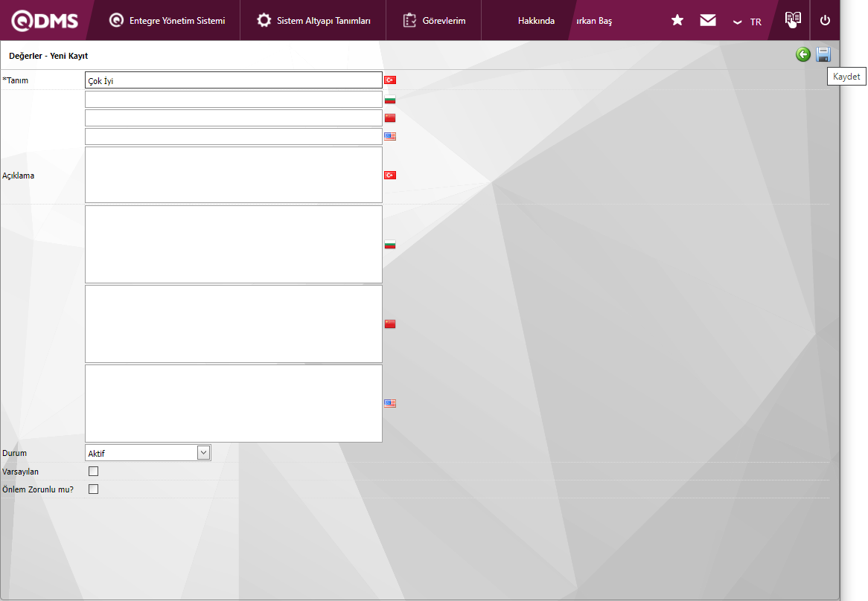Click Bulgarian flag beside second Tanım field
Viewport: 868px width, 601px height.
tap(390, 100)
